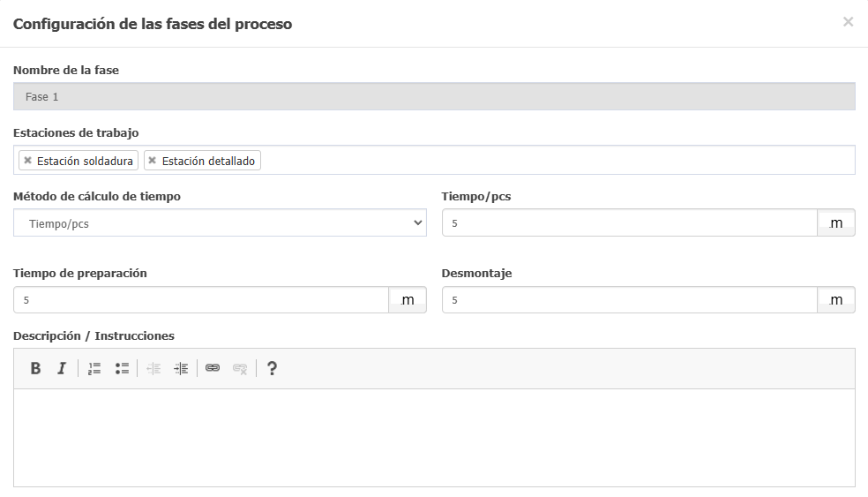Close the phase configuration dialog
Screen dimensions: 868x497
point(848,21)
